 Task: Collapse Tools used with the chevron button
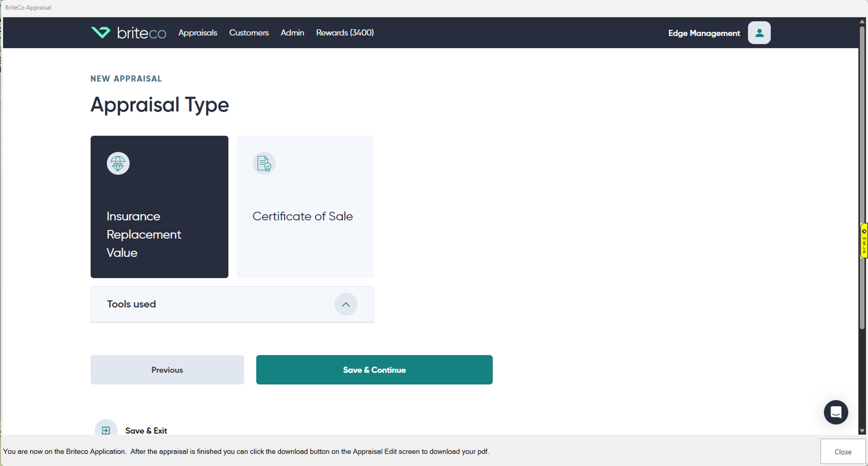(346, 304)
